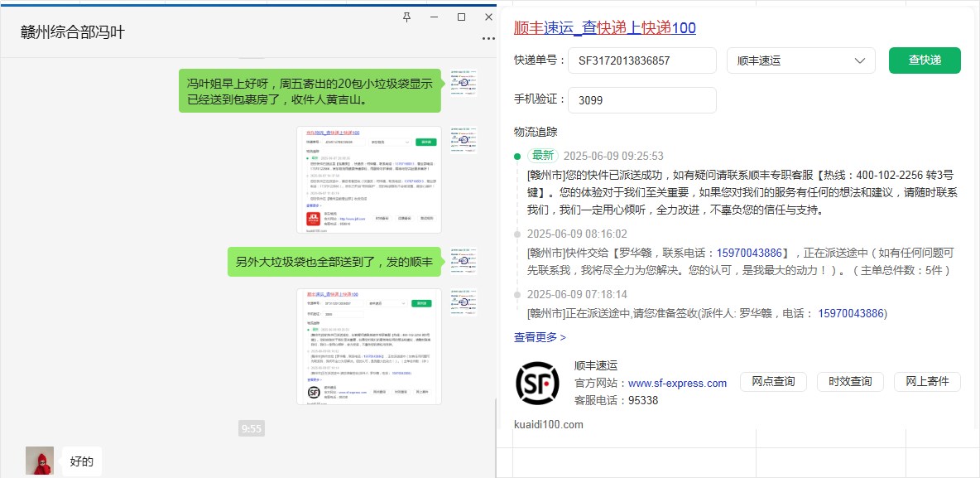
Task: Click the 客服电话 95338 text
Action: 616,400
